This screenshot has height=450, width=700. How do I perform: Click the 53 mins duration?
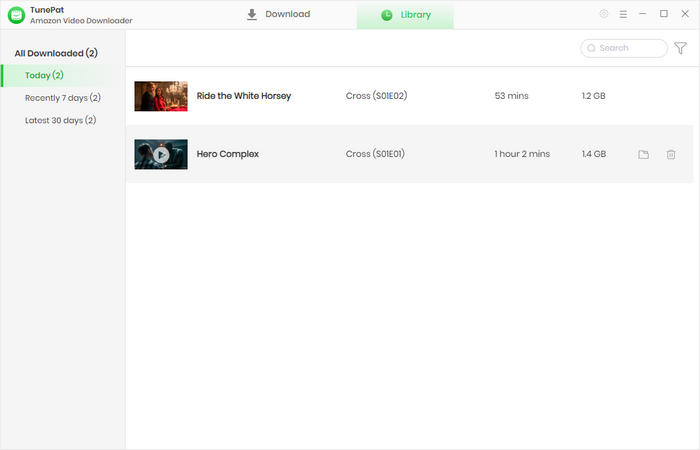tap(511, 96)
